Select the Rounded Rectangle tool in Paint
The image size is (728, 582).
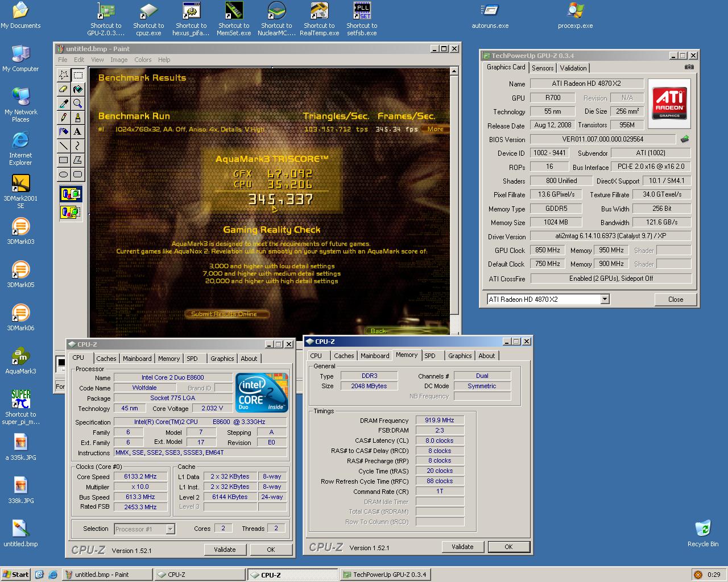tap(78, 174)
